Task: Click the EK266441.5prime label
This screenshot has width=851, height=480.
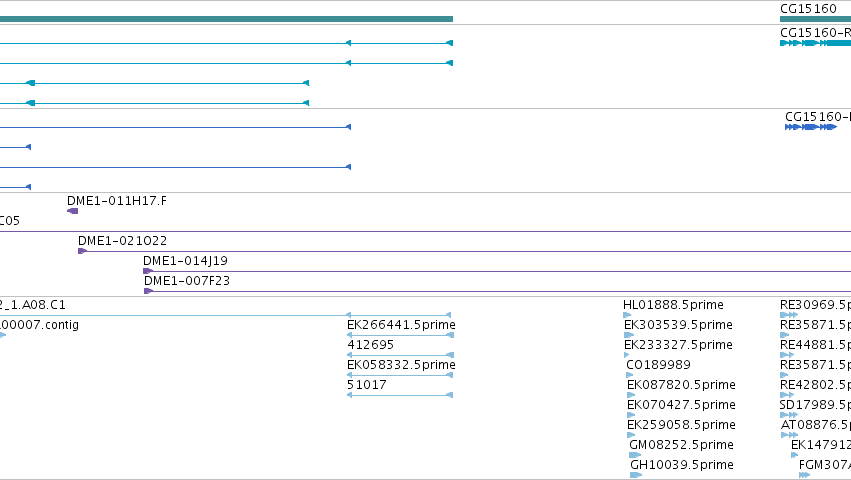Action: [401, 325]
